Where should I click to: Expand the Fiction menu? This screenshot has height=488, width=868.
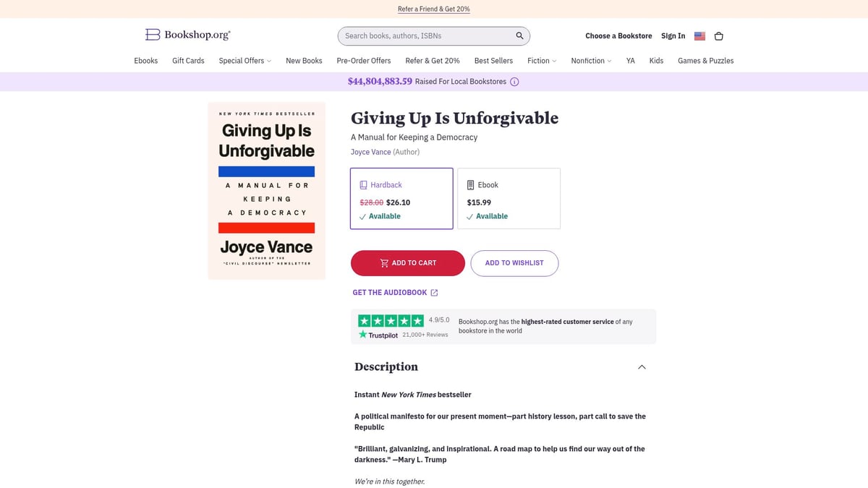click(541, 61)
